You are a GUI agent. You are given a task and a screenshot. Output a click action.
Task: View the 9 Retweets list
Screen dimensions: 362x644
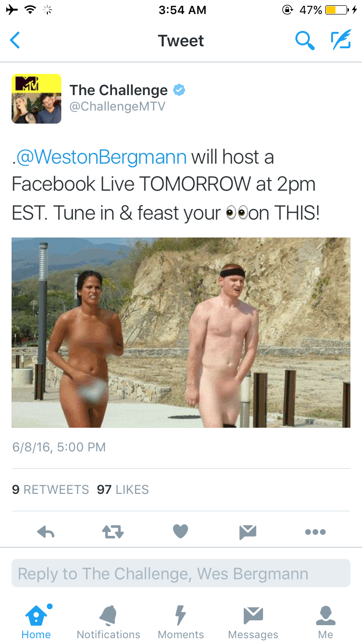(x=50, y=490)
